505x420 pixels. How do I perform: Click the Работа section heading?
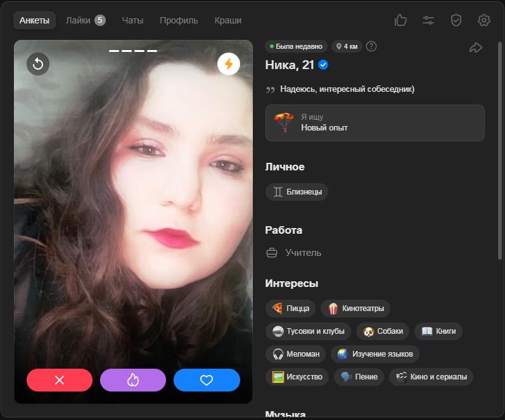point(283,231)
